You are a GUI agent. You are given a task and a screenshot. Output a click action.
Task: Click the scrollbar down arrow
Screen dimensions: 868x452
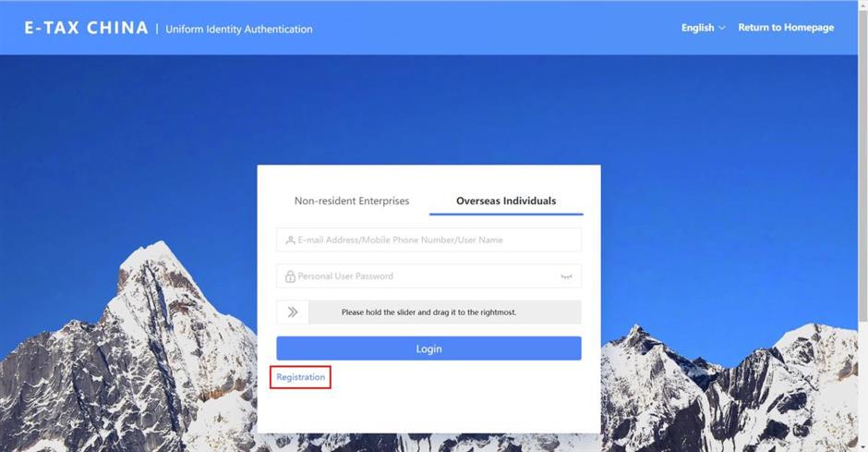click(863, 447)
